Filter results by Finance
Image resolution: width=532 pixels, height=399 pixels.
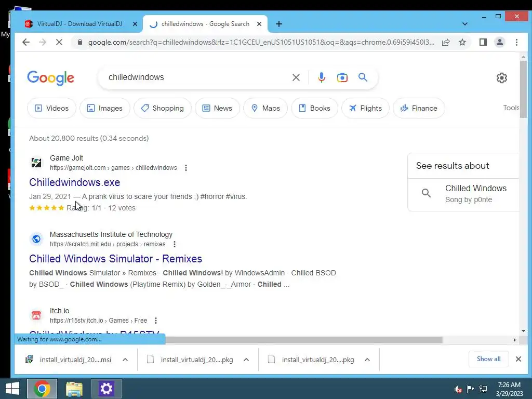419,108
